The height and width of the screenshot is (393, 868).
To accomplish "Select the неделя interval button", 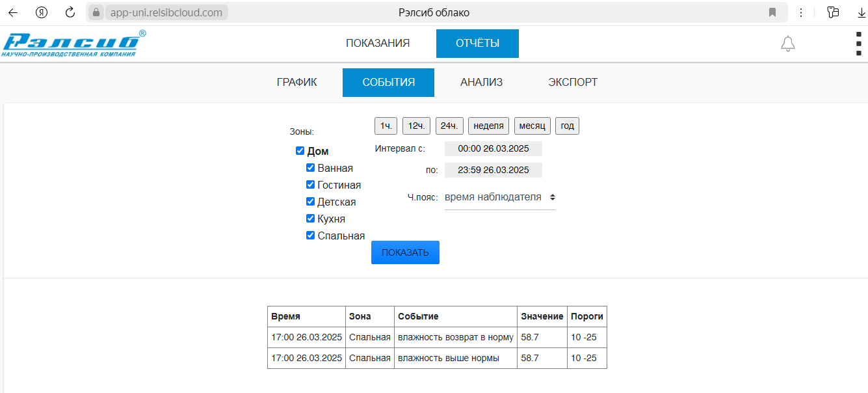I will point(488,126).
